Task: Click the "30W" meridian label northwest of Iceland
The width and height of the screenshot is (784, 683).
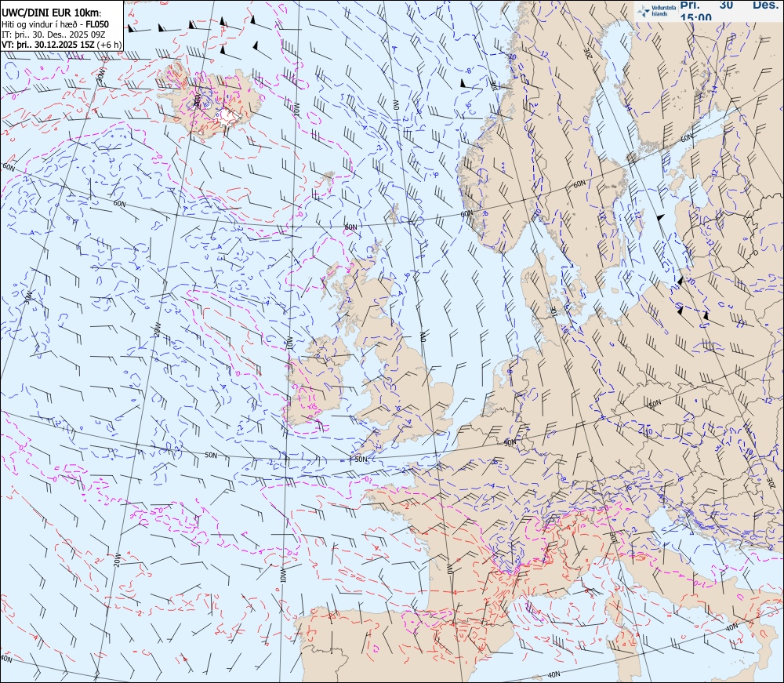Action: coord(101,77)
